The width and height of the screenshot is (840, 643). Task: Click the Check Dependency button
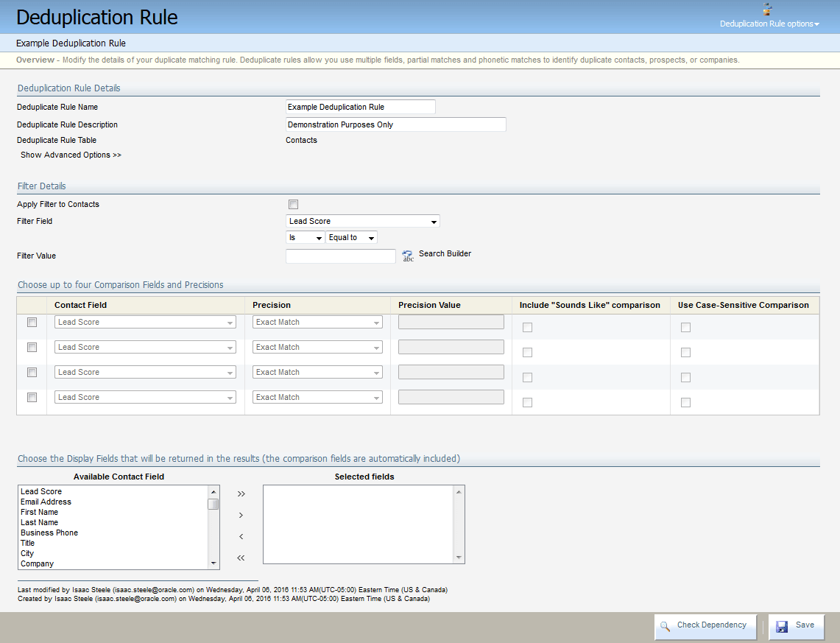pyautogui.click(x=705, y=625)
